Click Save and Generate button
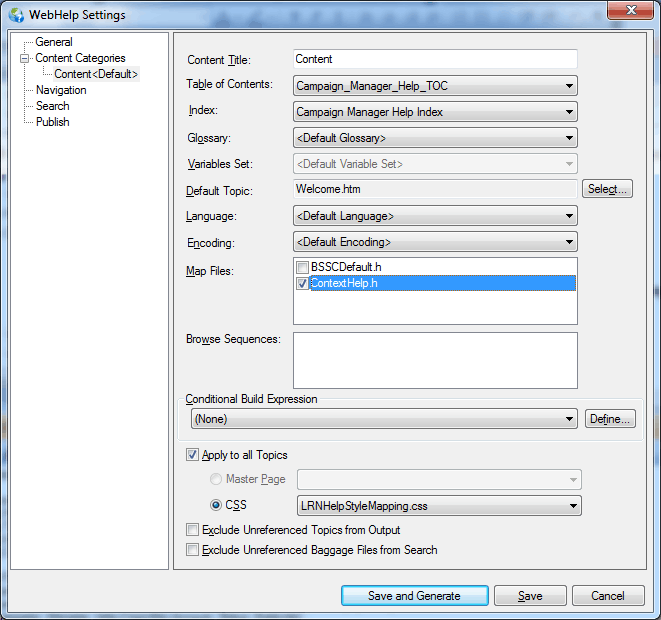The height and width of the screenshot is (620, 661). 415,596
